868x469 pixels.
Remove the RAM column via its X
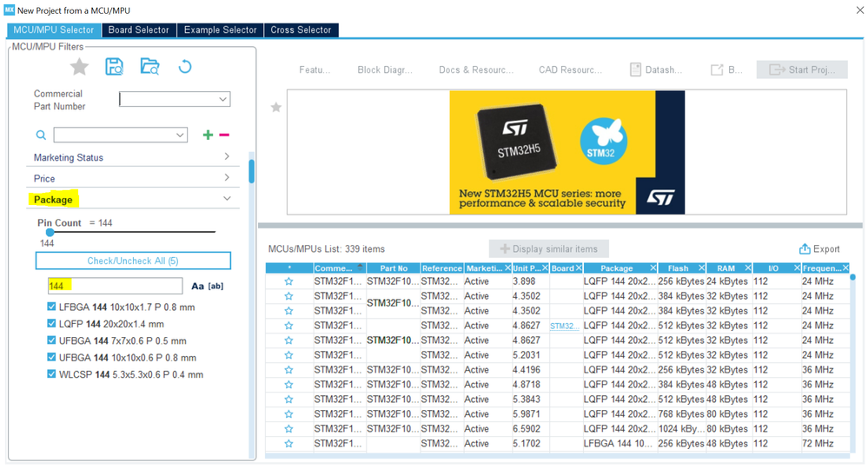tap(748, 268)
